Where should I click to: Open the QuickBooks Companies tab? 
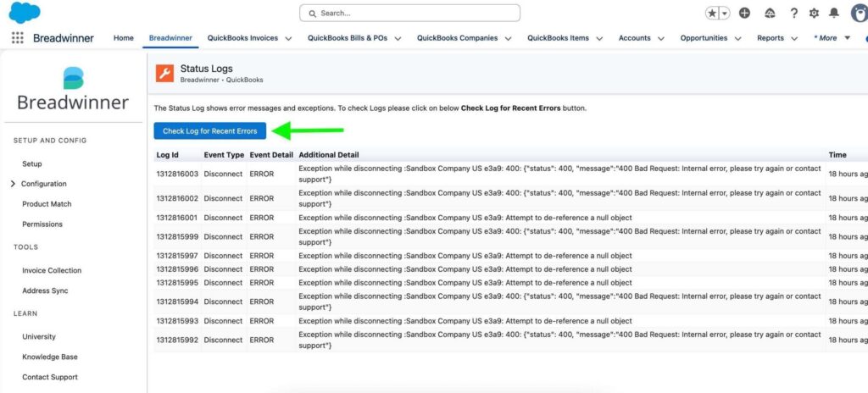coord(457,38)
